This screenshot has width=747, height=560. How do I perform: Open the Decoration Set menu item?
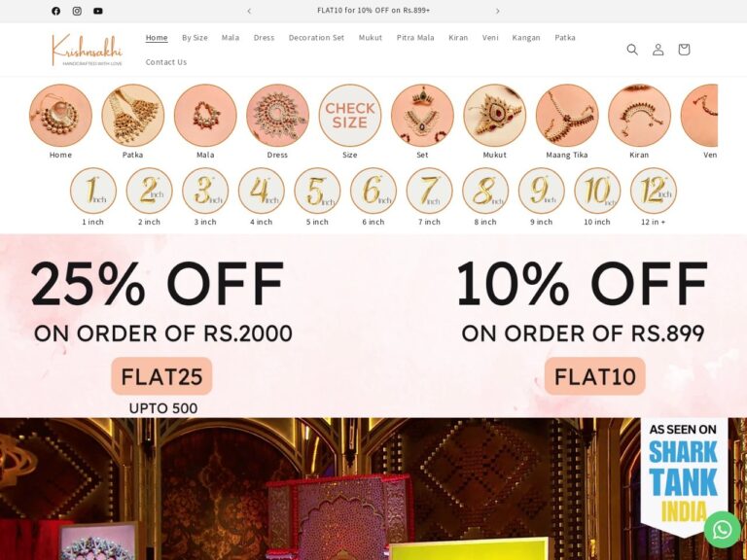click(x=316, y=38)
